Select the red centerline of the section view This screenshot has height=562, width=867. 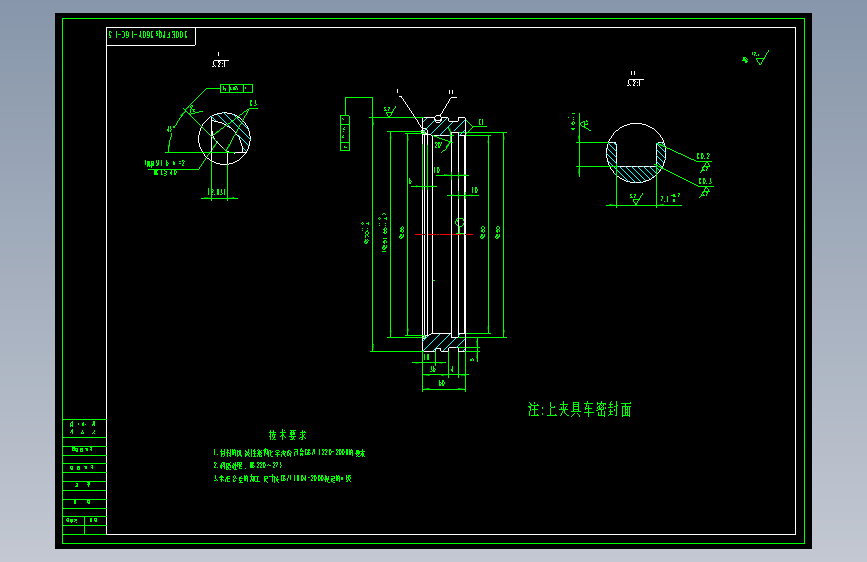pos(444,235)
